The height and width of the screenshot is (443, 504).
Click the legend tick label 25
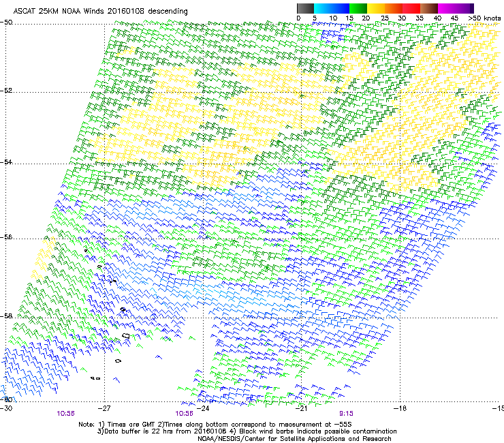point(384,18)
